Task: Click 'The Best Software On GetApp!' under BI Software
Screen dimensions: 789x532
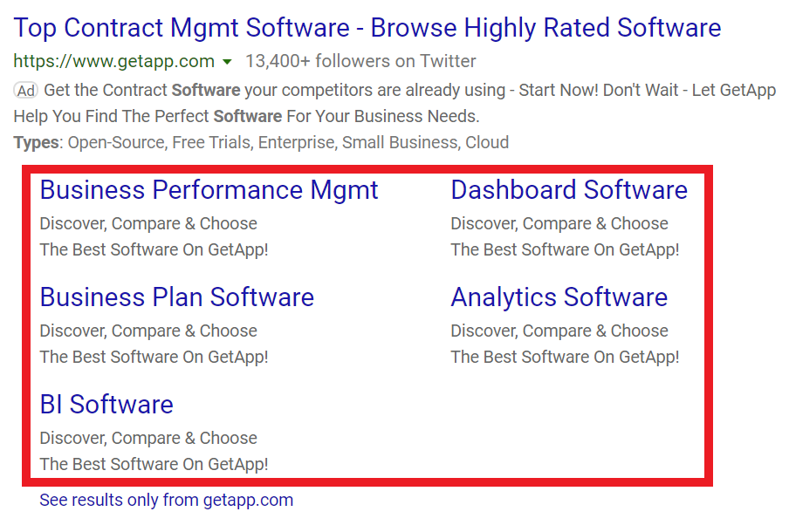Action: (154, 464)
